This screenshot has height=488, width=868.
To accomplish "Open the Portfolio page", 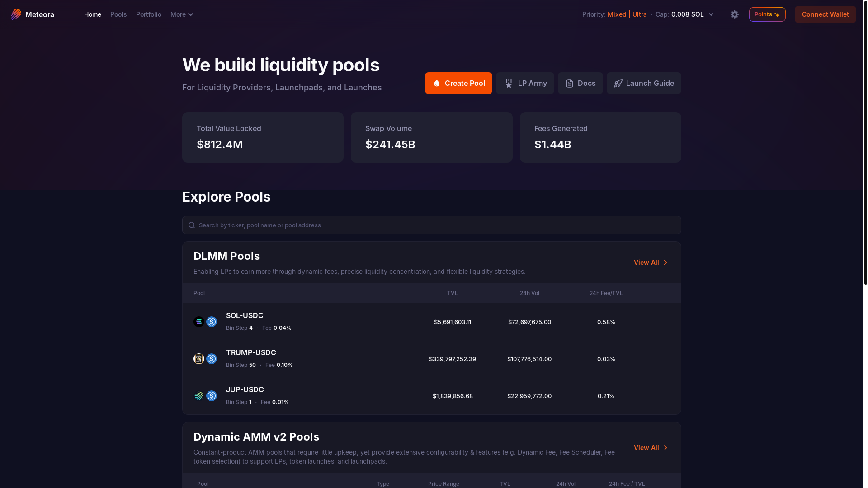I will (x=149, y=14).
